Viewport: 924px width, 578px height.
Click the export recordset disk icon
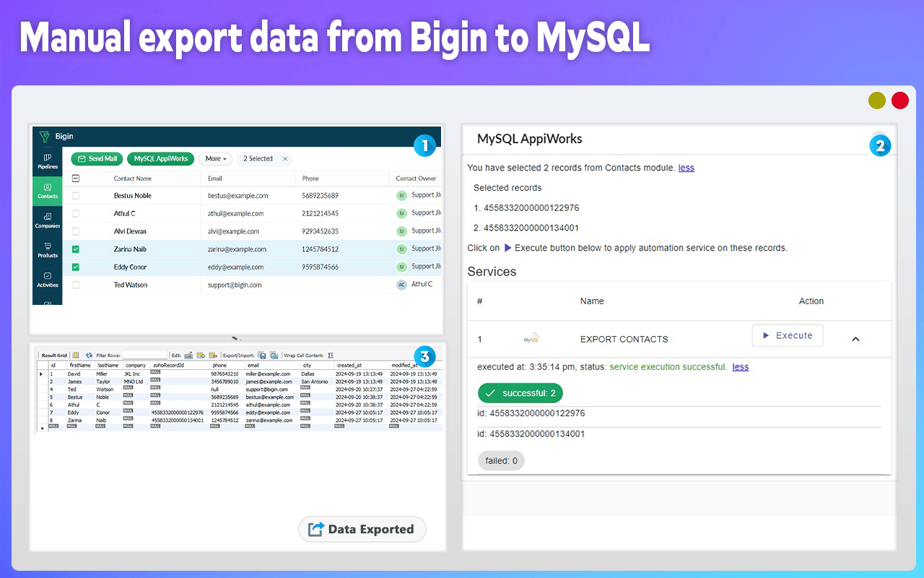click(263, 355)
